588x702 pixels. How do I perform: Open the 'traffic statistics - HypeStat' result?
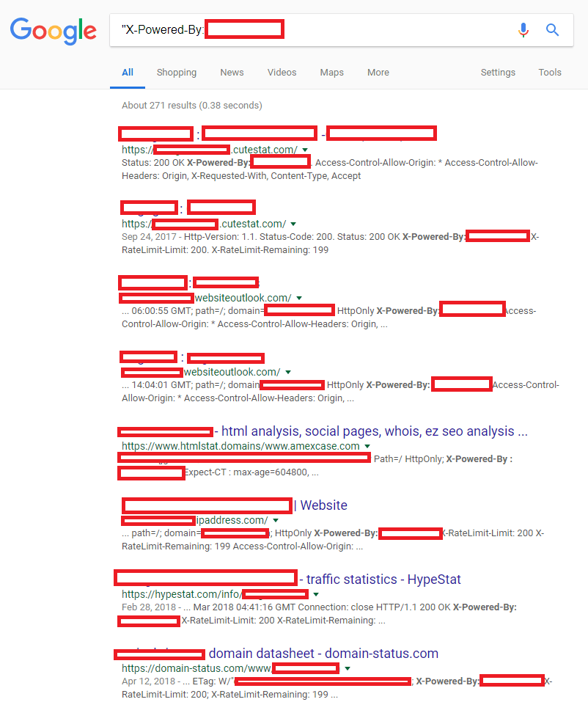pyautogui.click(x=383, y=579)
